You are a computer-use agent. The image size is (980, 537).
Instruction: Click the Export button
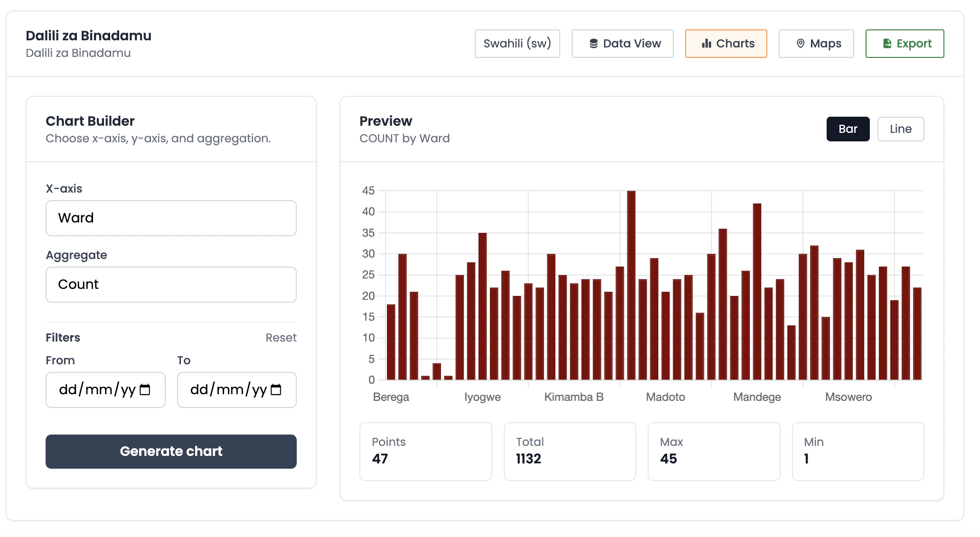pyautogui.click(x=905, y=43)
